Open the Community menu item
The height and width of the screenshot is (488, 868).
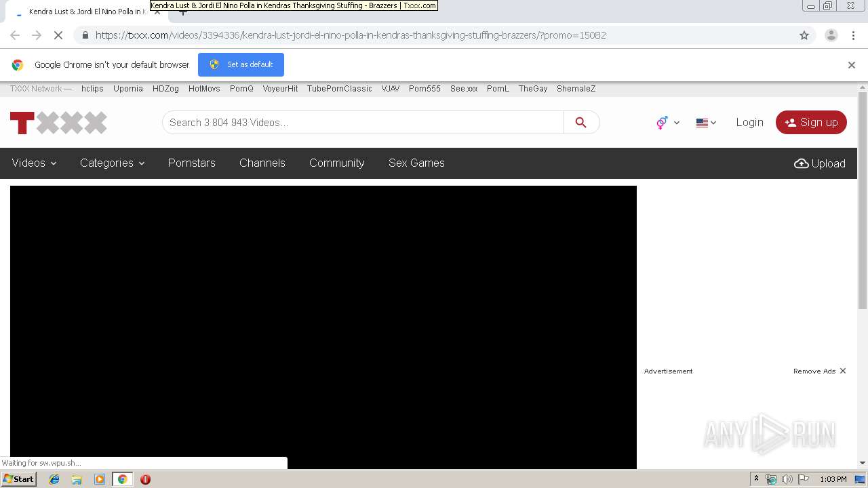coord(337,163)
